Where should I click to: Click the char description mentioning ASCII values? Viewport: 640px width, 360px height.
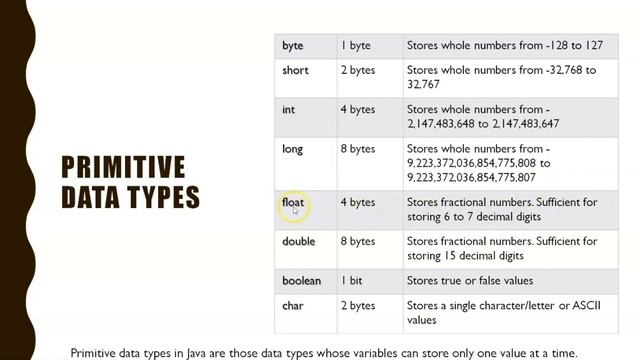coord(504,313)
